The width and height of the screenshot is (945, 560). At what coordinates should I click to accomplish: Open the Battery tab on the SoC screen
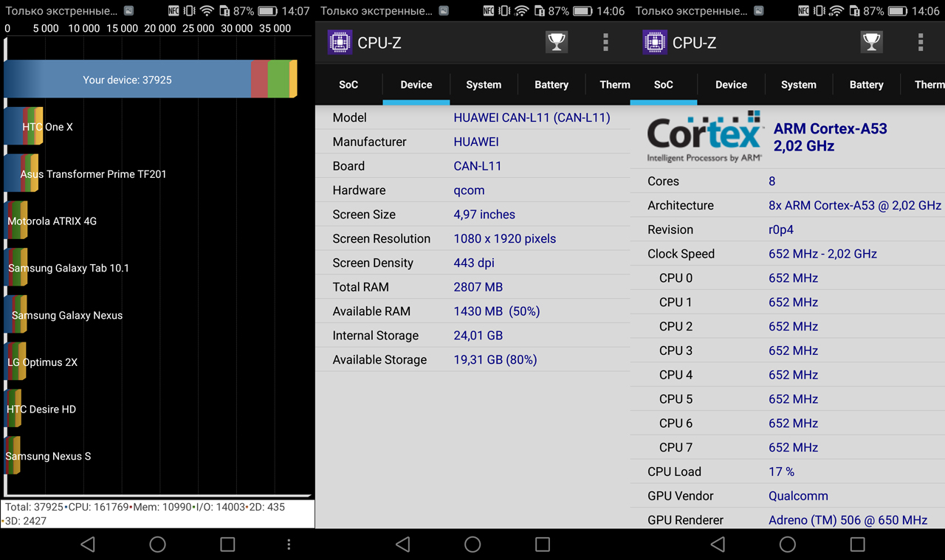[x=867, y=85]
